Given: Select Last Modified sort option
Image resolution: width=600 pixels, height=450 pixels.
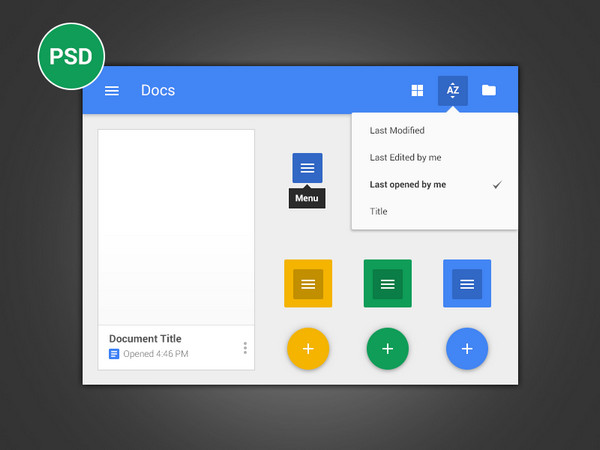Looking at the screenshot, I should point(435,130).
